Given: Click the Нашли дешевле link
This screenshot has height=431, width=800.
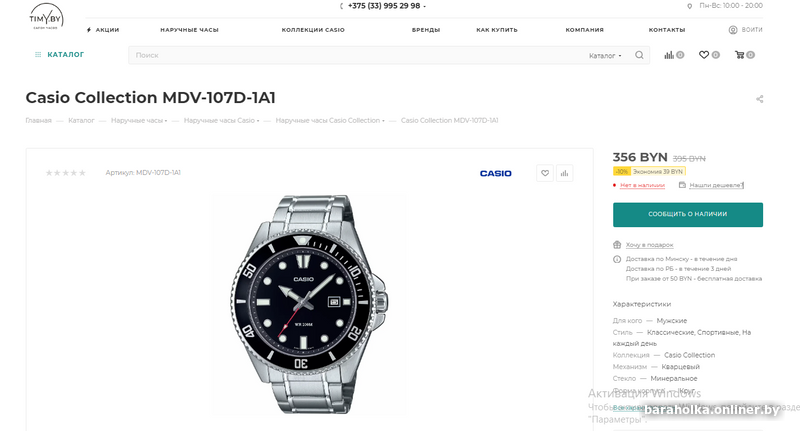Looking at the screenshot, I should pos(714,185).
